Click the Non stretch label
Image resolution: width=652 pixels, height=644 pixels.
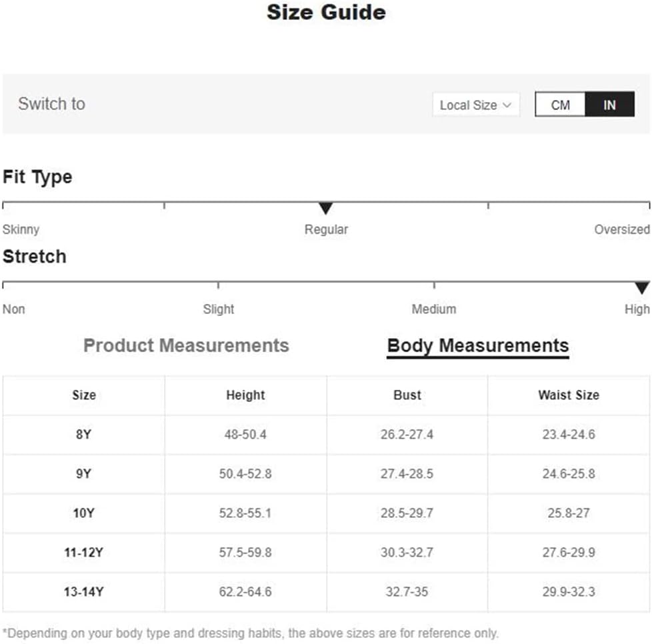pyautogui.click(x=14, y=309)
